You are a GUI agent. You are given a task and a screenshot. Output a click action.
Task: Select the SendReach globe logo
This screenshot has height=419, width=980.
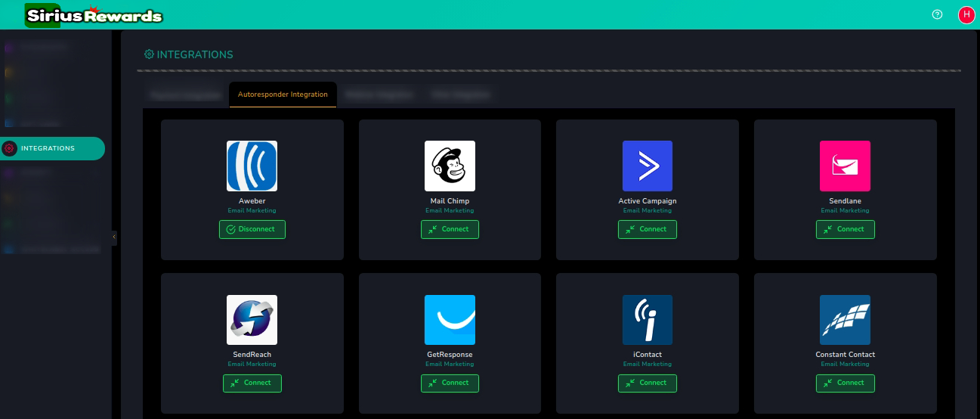[x=252, y=320]
